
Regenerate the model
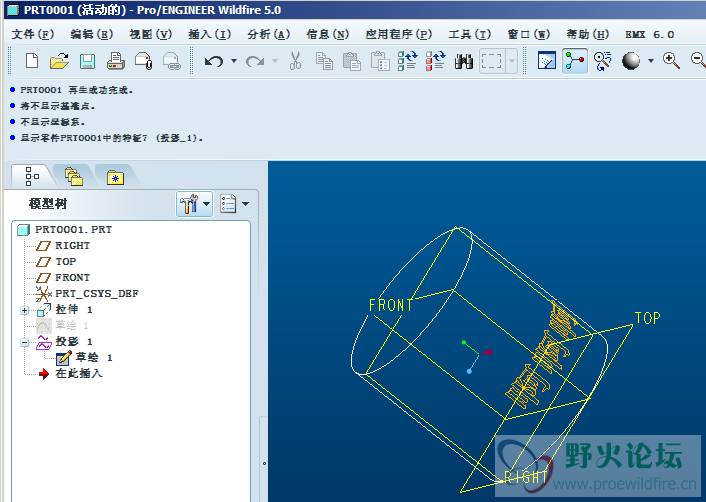(x=407, y=61)
